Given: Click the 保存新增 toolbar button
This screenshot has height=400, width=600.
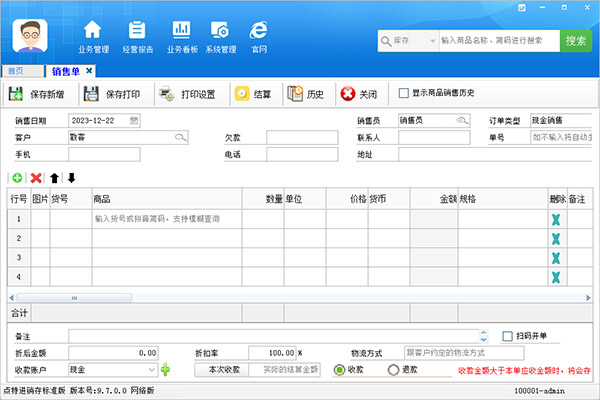Looking at the screenshot, I should click(x=39, y=94).
